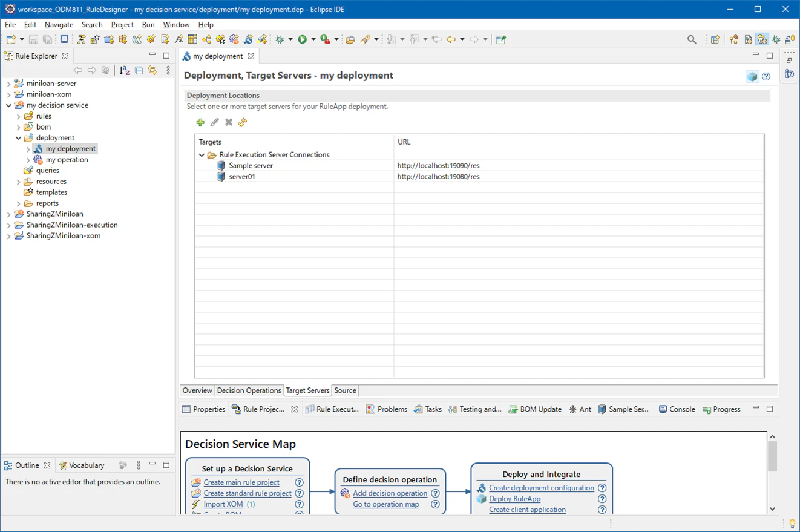
Task: Expand the miniloan-xom project
Action: coord(8,94)
